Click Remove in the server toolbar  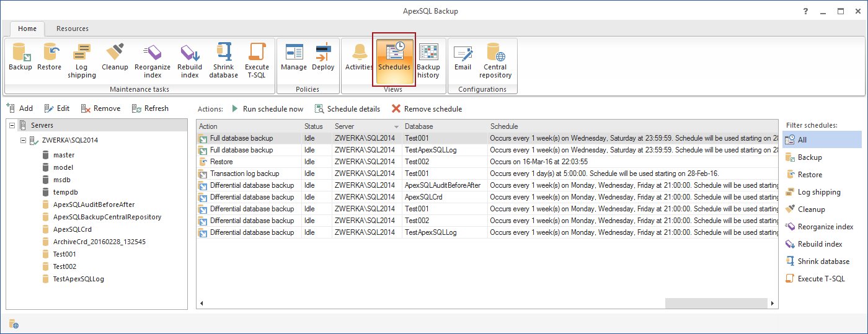pyautogui.click(x=100, y=108)
